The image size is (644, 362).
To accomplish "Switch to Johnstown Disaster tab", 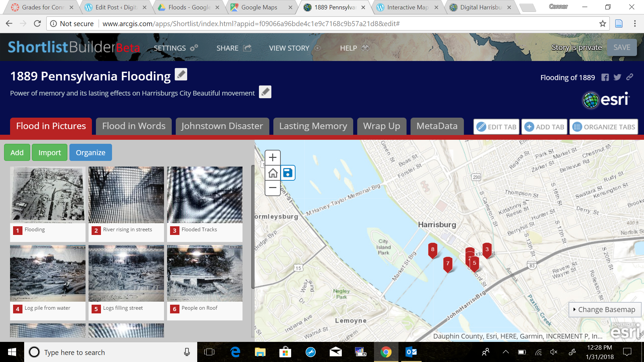I will pyautogui.click(x=222, y=126).
